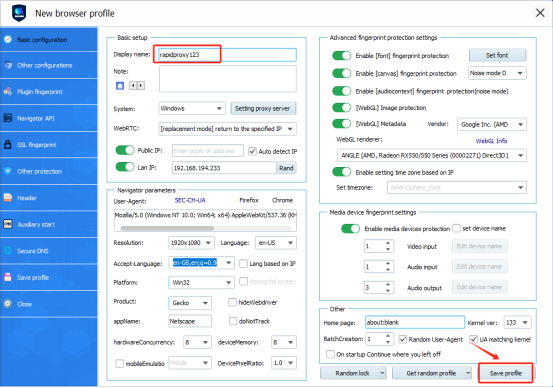Open the System dropdown showing Windows
The width and height of the screenshot is (553, 388).
[192, 108]
